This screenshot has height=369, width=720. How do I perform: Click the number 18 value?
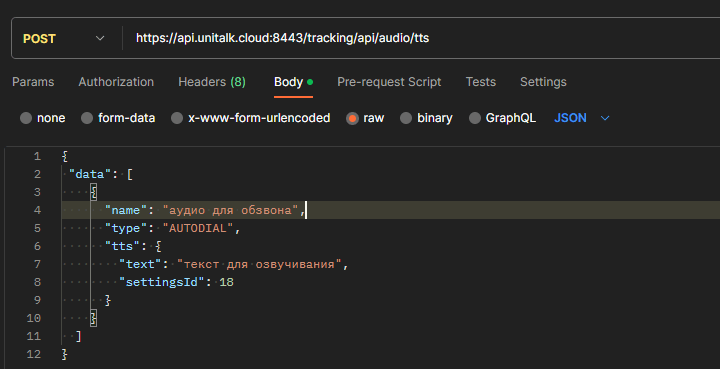[x=226, y=282]
